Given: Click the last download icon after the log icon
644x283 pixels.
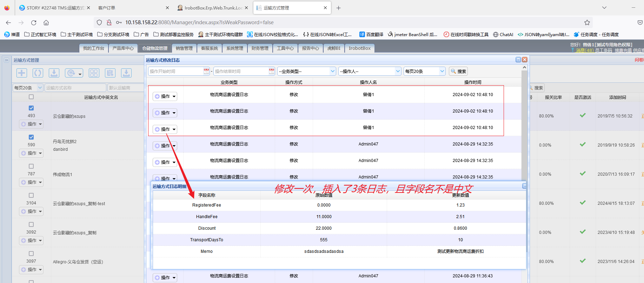Looking at the screenshot, I should point(126,73).
